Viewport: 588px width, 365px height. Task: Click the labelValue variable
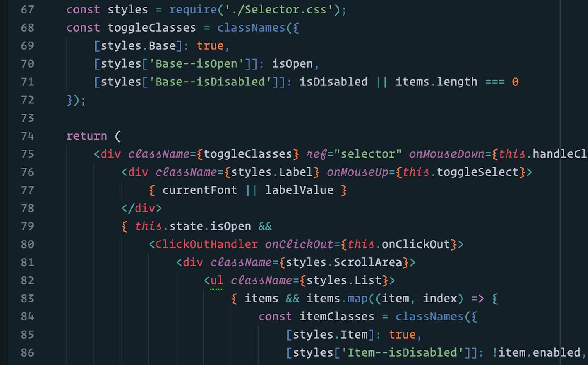pyautogui.click(x=299, y=190)
